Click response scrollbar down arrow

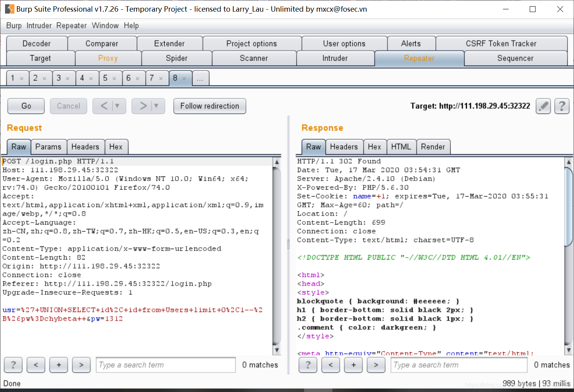pos(569,350)
